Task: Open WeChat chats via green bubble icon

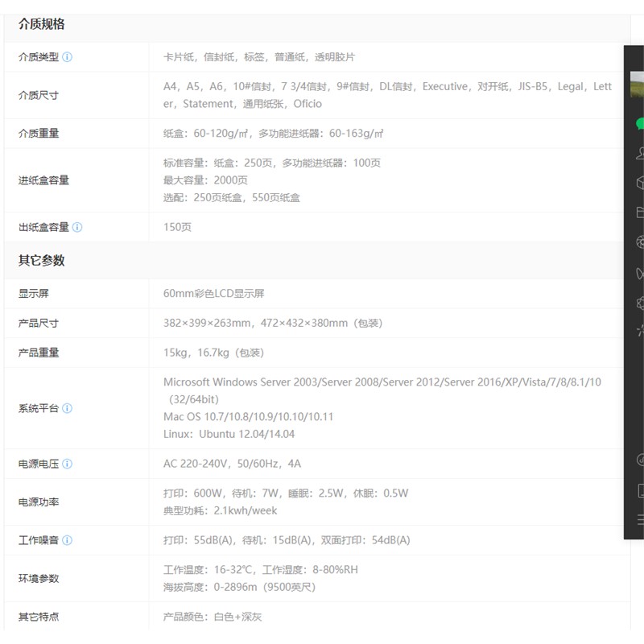Action: click(x=639, y=123)
